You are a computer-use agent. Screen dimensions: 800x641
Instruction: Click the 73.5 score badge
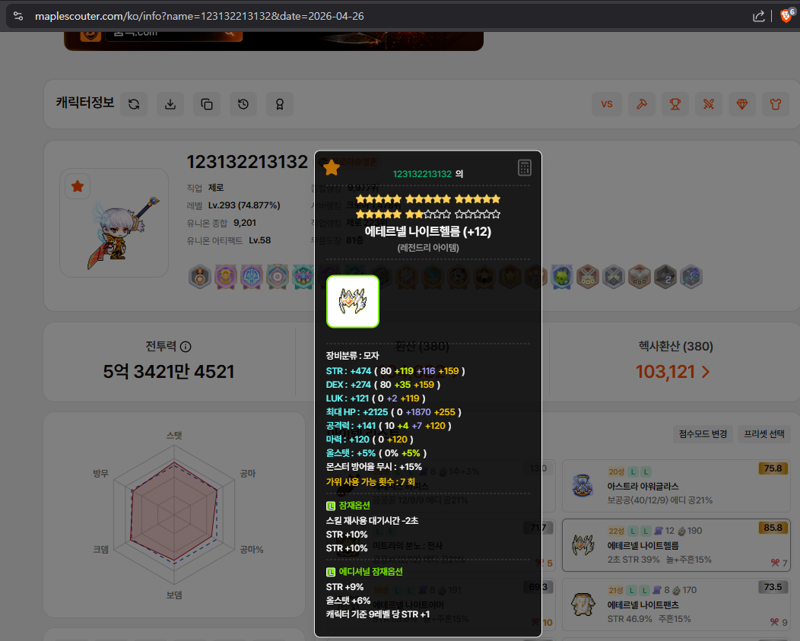[773, 587]
